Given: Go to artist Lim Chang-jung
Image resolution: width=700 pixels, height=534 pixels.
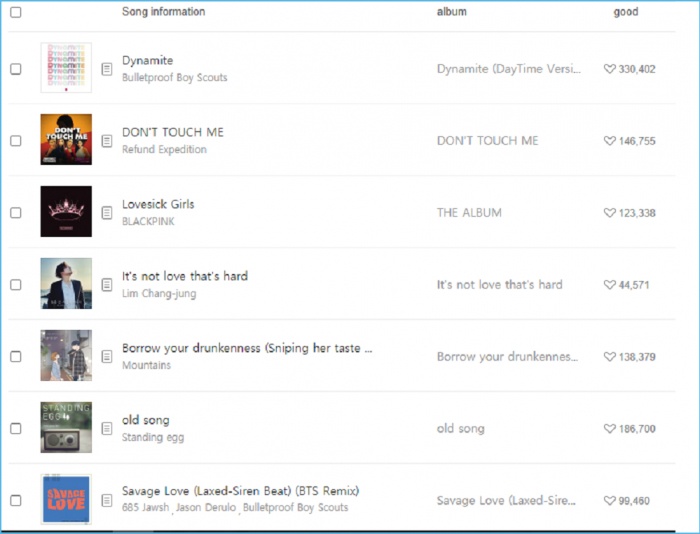Looking at the screenshot, I should click(159, 293).
